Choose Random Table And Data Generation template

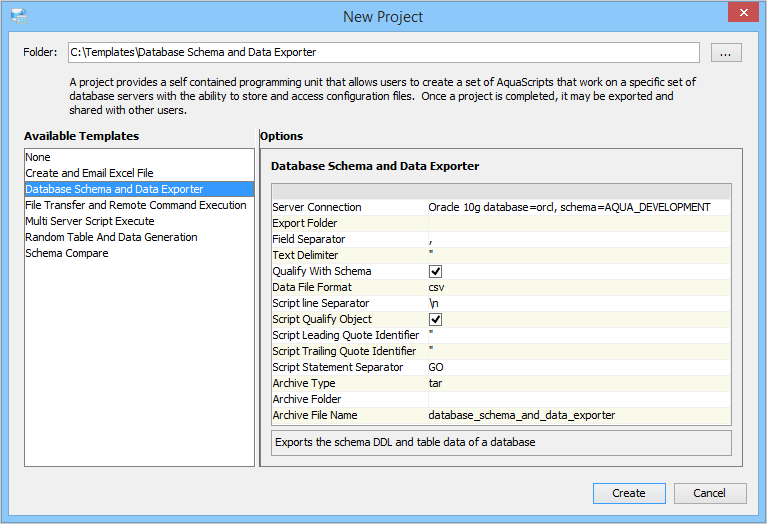point(111,237)
